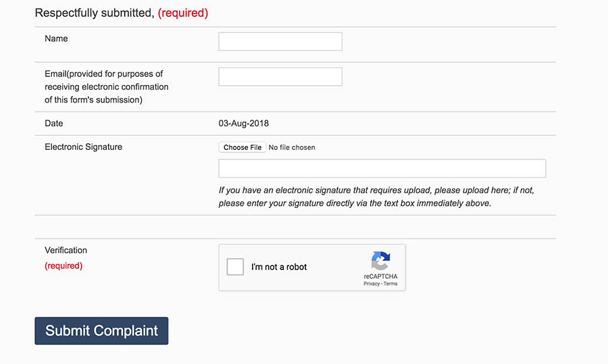The image size is (608, 364).
Task: Open the reCAPTCHA Terms link
Action: (x=390, y=284)
